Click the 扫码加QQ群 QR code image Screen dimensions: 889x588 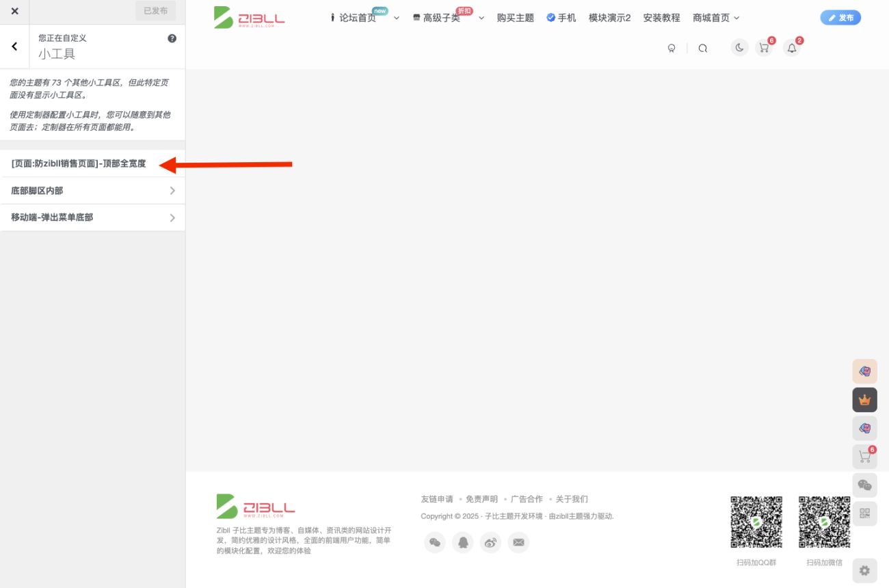(756, 522)
